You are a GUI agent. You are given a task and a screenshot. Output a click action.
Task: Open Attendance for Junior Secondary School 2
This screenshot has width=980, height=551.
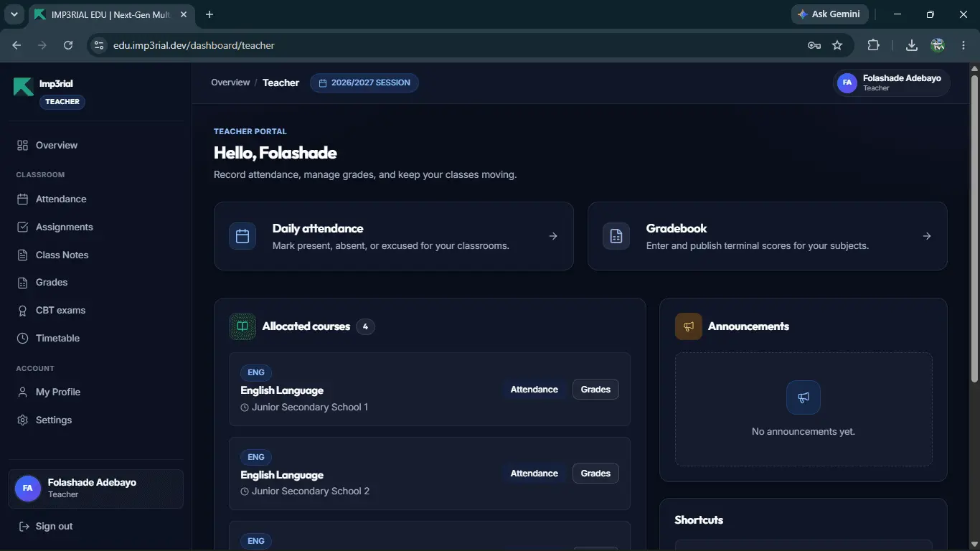click(x=534, y=474)
